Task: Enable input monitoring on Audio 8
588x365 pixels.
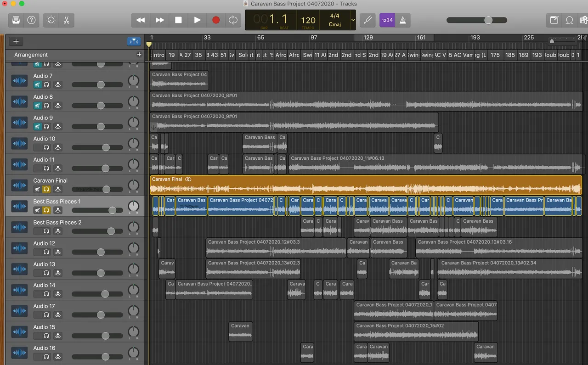Action: tap(58, 106)
